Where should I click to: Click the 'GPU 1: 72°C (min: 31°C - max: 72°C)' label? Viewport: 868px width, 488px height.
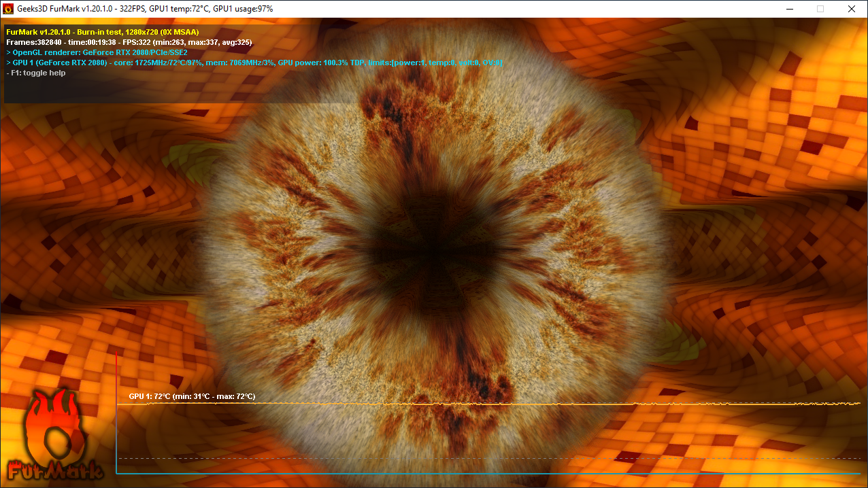(193, 396)
